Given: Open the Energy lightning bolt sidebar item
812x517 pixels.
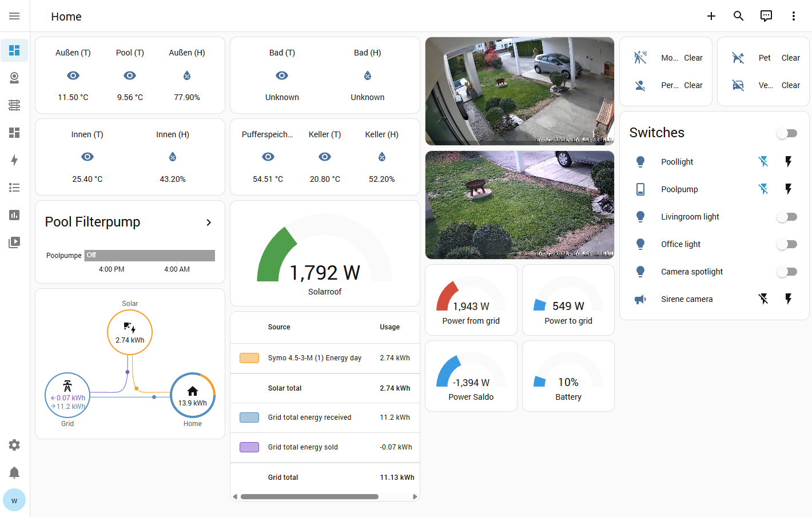Looking at the screenshot, I should [14, 160].
